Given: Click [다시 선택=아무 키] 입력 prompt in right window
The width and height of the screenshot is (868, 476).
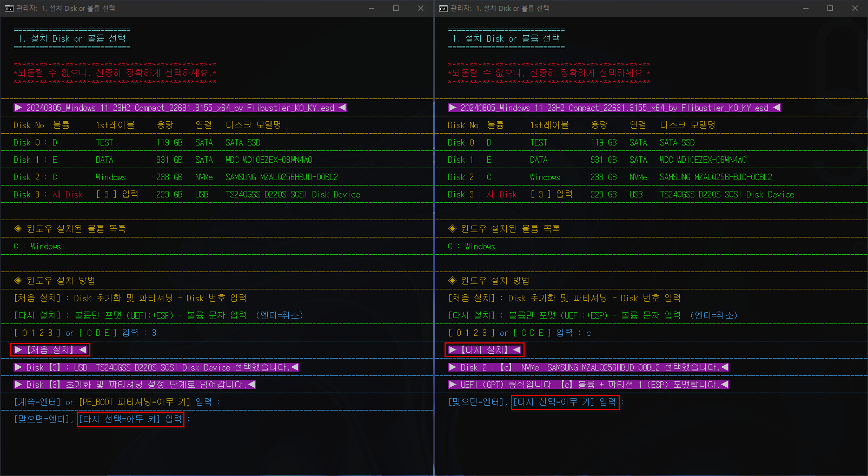Looking at the screenshot, I should (565, 402).
